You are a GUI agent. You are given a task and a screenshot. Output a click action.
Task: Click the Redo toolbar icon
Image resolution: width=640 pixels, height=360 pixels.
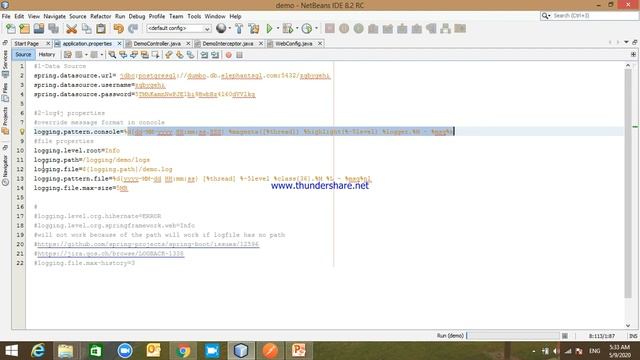(133, 28)
